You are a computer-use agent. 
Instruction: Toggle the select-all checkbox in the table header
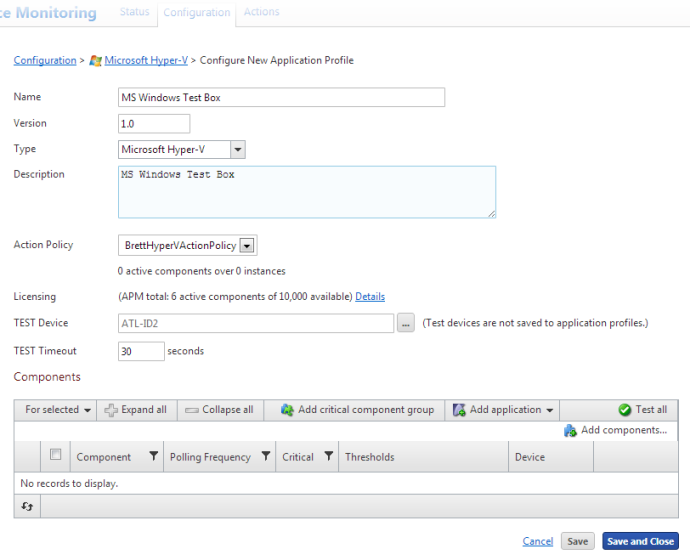(55, 454)
